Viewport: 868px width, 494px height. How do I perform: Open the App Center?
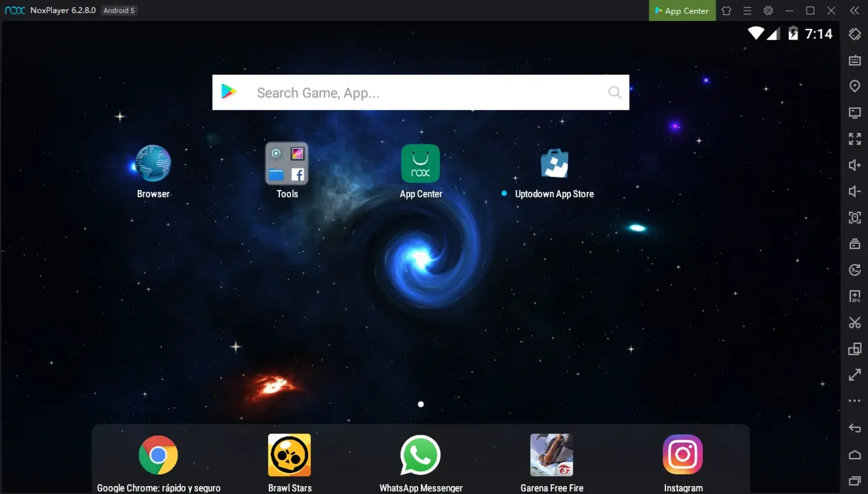[681, 10]
